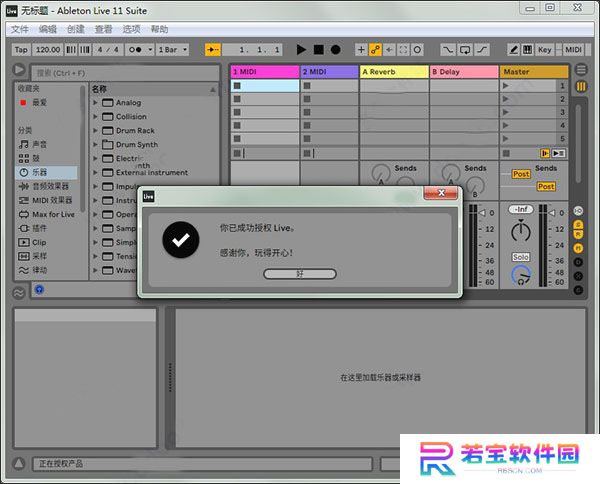
Task: Expand the Analog folder
Action: point(95,103)
